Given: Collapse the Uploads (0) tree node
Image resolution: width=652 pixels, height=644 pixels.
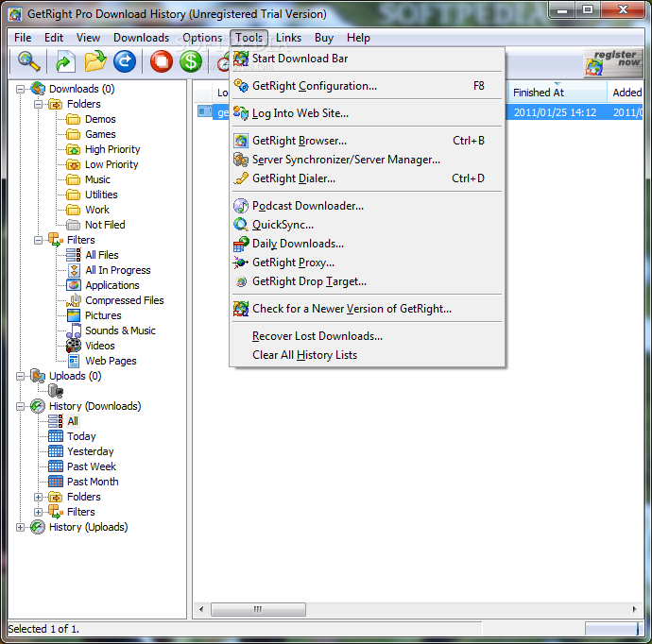Looking at the screenshot, I should (x=20, y=376).
